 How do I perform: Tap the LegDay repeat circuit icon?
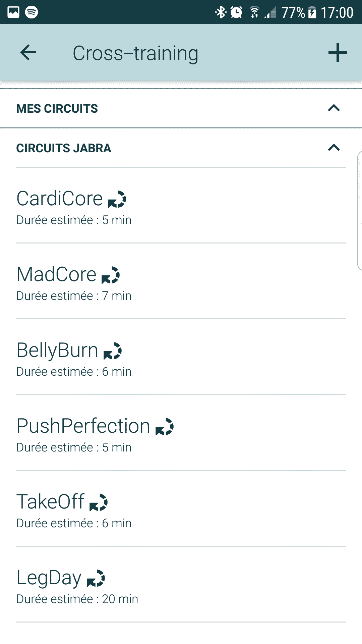(96, 579)
